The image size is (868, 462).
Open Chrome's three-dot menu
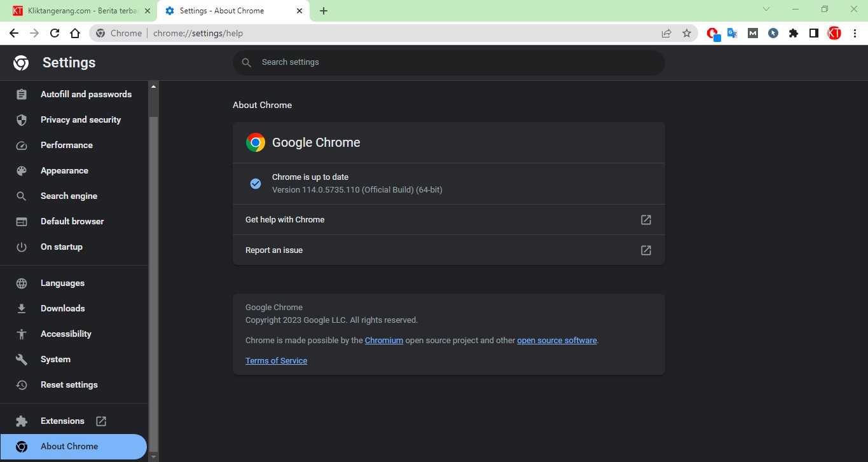855,33
